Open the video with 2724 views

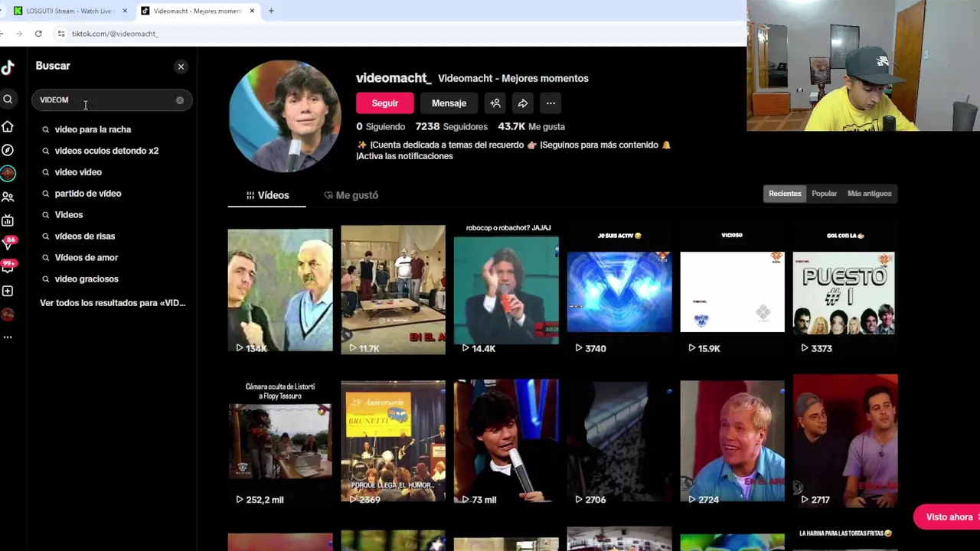pyautogui.click(x=732, y=442)
